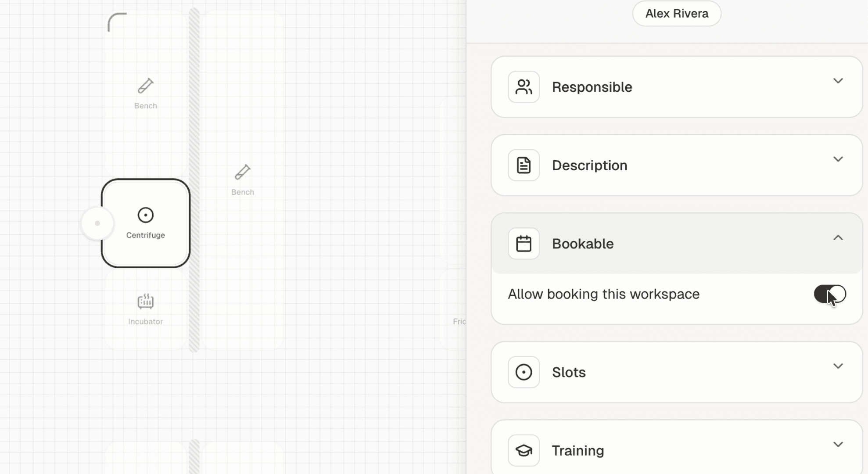Click the Bookable calendar icon

[x=524, y=243]
